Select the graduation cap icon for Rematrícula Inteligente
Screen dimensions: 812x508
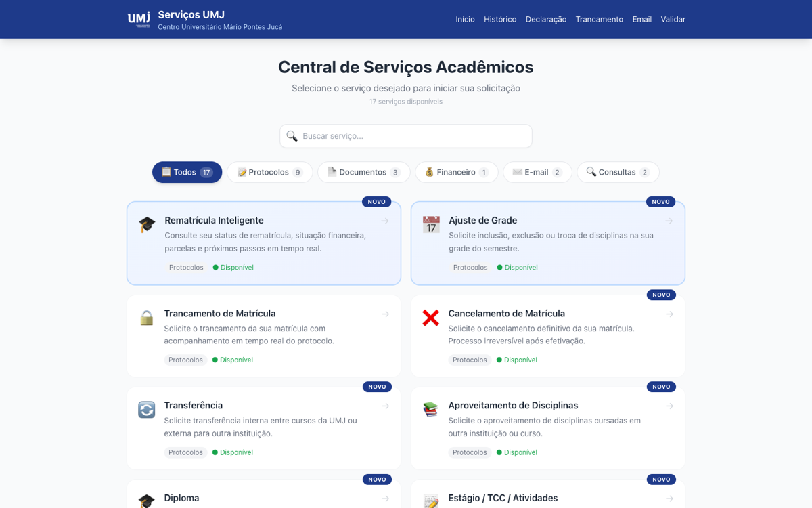pos(147,224)
